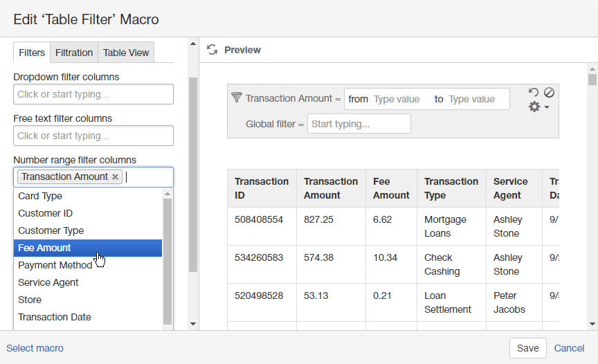
Task: Choose Fee Amount from the dropdown list
Action: (x=88, y=248)
